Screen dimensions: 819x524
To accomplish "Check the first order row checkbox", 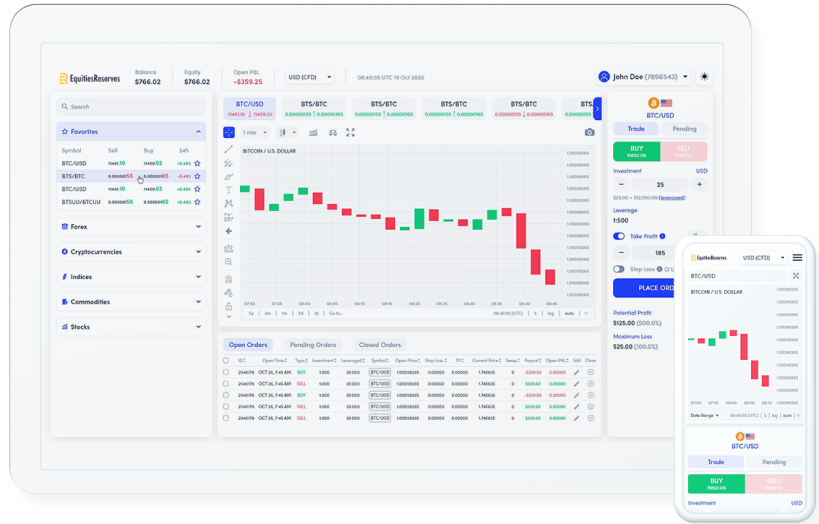I will click(x=226, y=372).
